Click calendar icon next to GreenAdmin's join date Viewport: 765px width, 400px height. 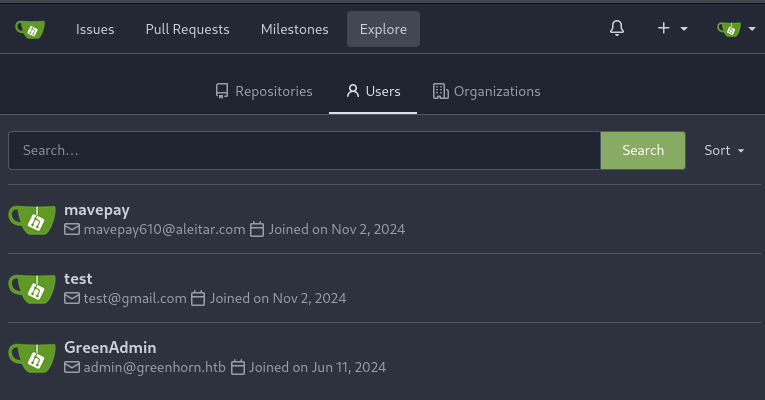[238, 368]
